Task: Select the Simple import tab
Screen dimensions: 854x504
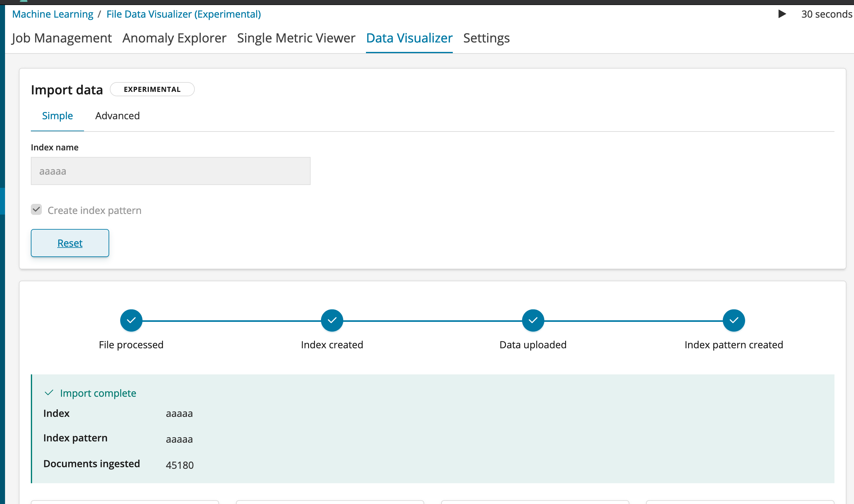Action: pyautogui.click(x=57, y=116)
